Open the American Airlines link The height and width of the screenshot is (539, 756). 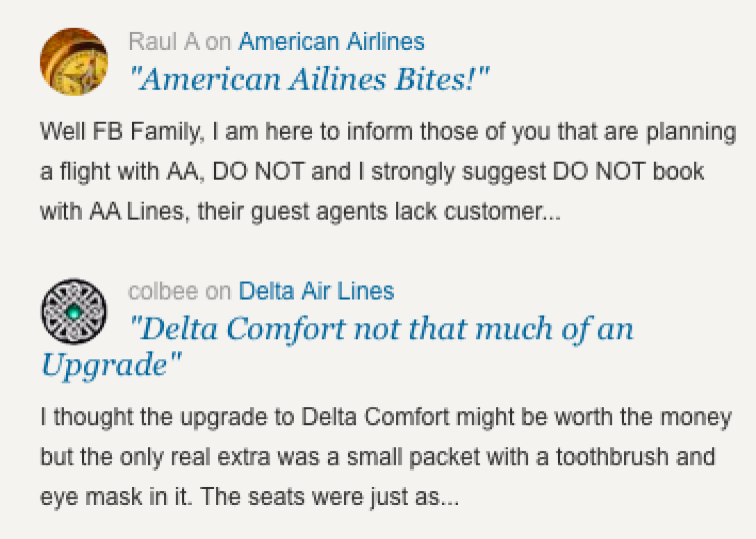pos(332,42)
